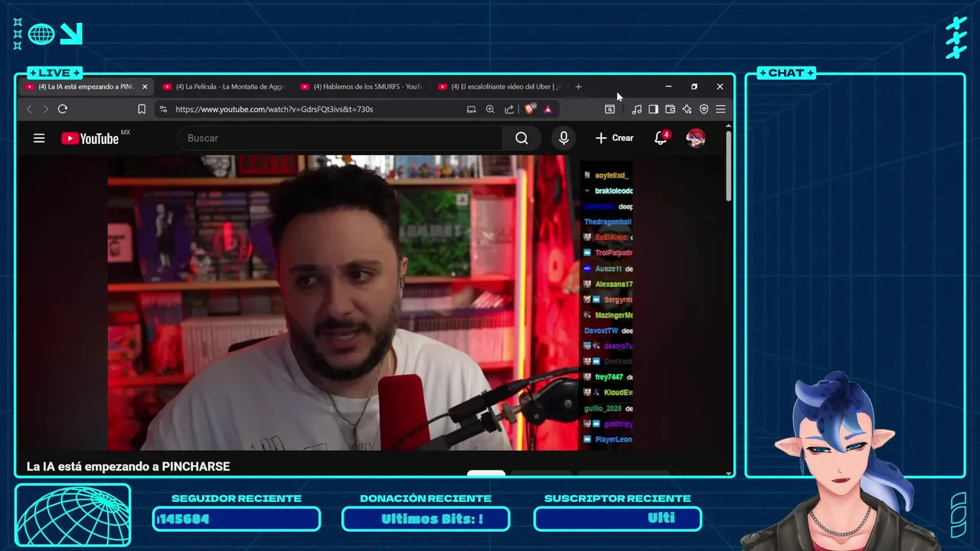The image size is (980, 551).
Task: Open Brave Rewards triangle icon
Action: (x=548, y=109)
